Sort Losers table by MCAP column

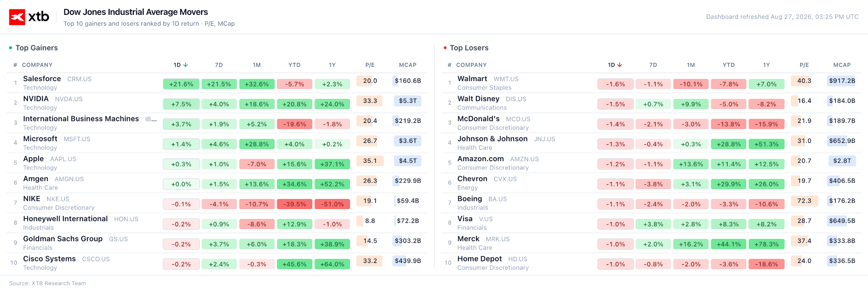[x=842, y=65]
